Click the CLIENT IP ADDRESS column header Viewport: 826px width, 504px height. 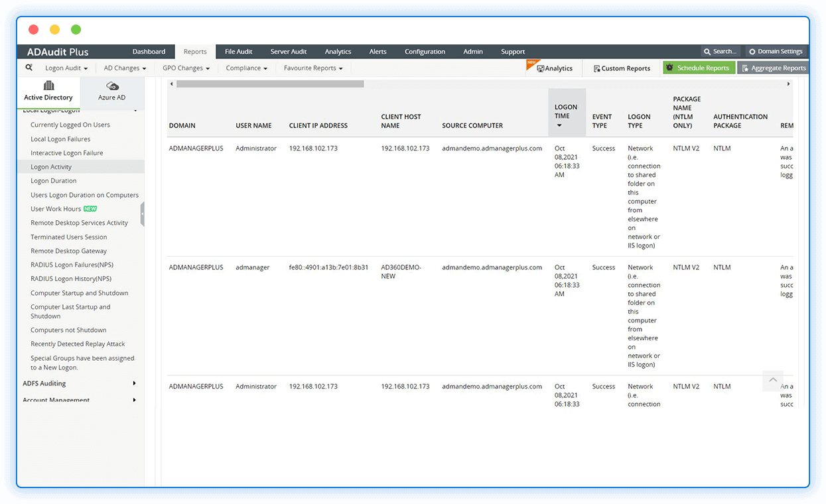pyautogui.click(x=318, y=125)
